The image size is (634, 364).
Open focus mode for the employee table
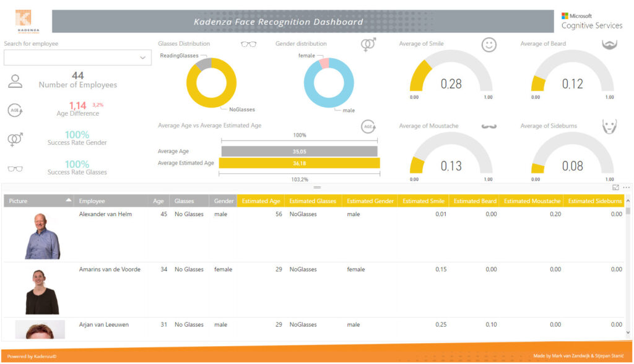(615, 187)
